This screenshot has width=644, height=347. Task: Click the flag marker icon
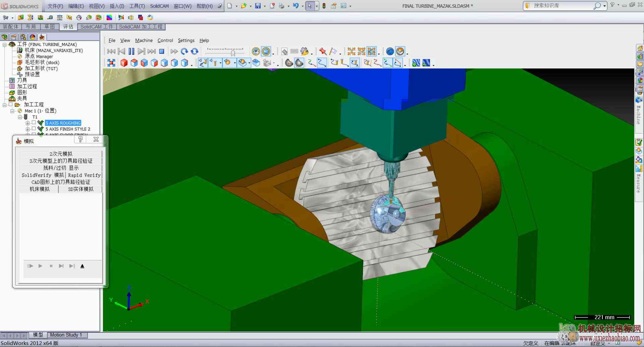tap(333, 51)
